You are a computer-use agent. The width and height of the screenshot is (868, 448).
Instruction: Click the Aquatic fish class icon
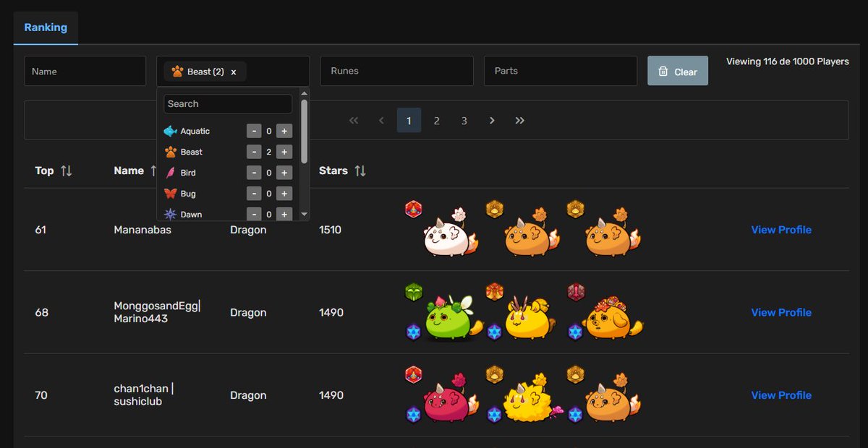(x=170, y=131)
